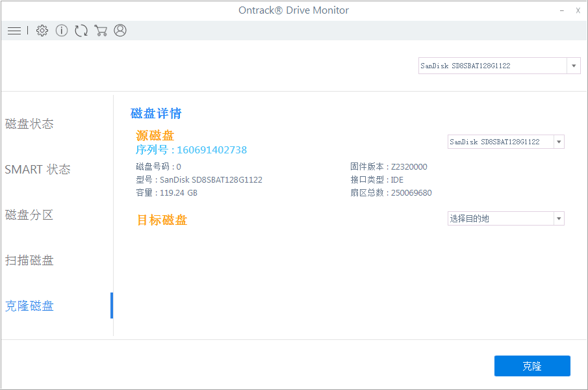Click the blue 克隆 button
588x390 pixels.
pos(532,366)
